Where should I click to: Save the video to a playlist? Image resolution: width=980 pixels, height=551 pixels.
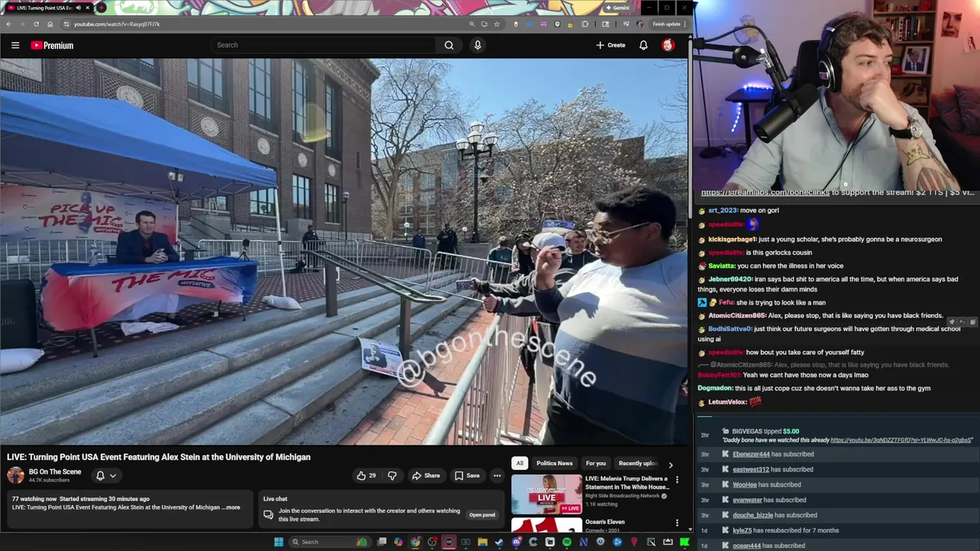pos(467,475)
